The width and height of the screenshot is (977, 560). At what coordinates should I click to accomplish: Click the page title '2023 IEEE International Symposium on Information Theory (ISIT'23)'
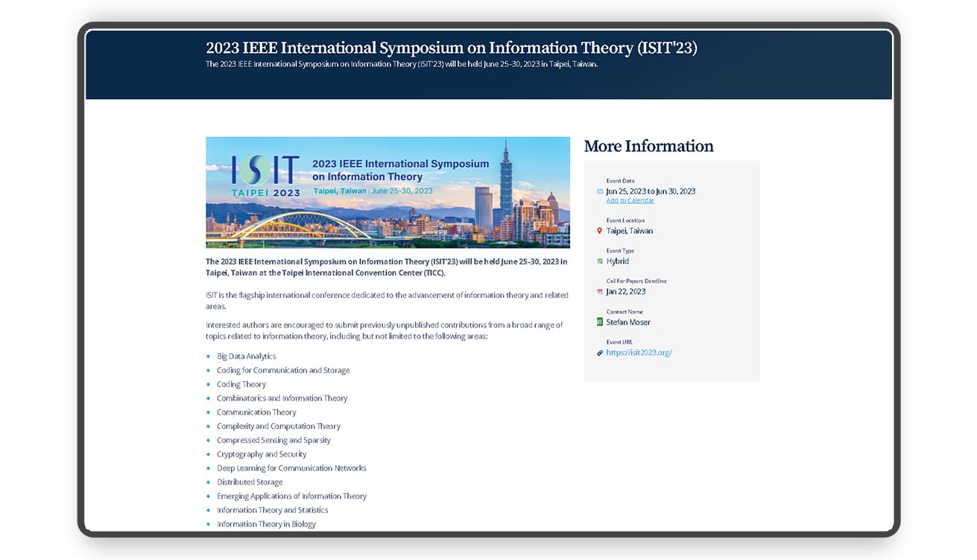click(452, 48)
